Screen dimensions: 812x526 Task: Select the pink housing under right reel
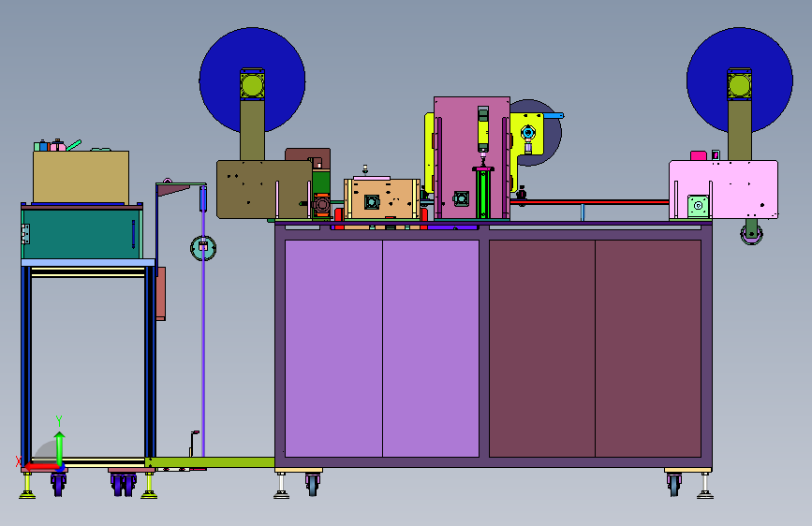pyautogui.click(x=723, y=189)
